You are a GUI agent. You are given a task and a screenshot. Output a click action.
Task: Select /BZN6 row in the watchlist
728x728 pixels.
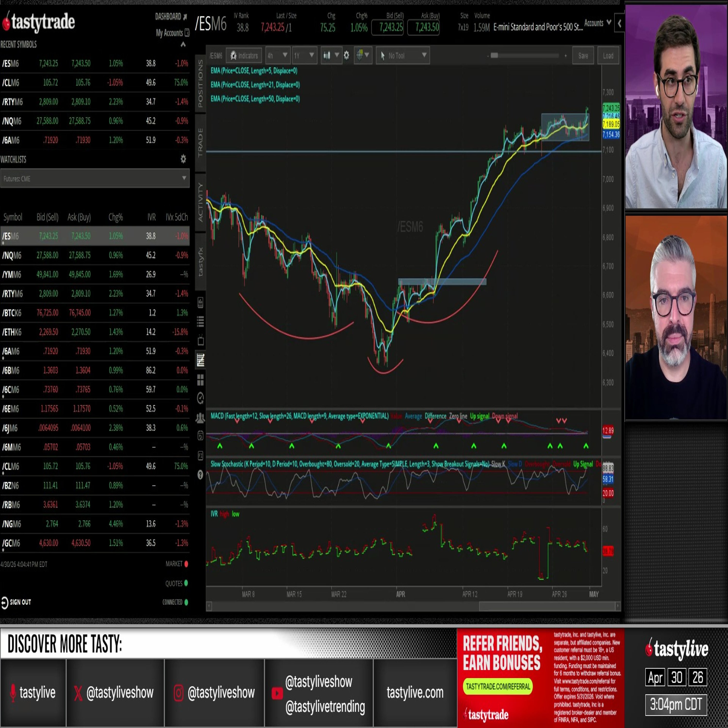click(x=95, y=486)
